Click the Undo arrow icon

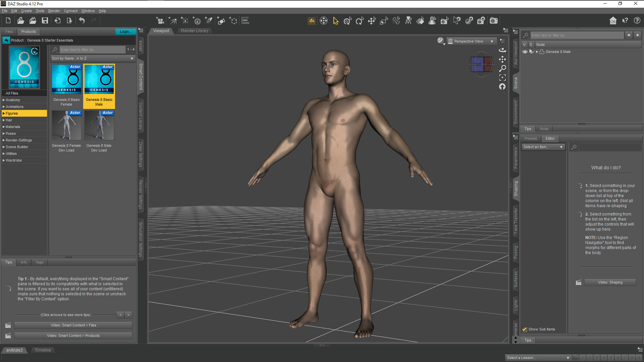click(82, 20)
